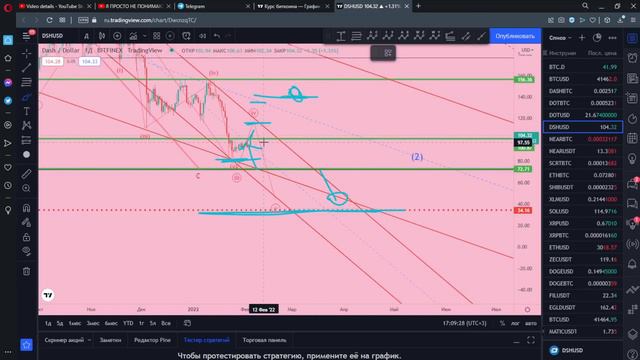The width and height of the screenshot is (640, 360).
Task: Expand the Скринер акций dropdown arrow
Action: (x=89, y=340)
